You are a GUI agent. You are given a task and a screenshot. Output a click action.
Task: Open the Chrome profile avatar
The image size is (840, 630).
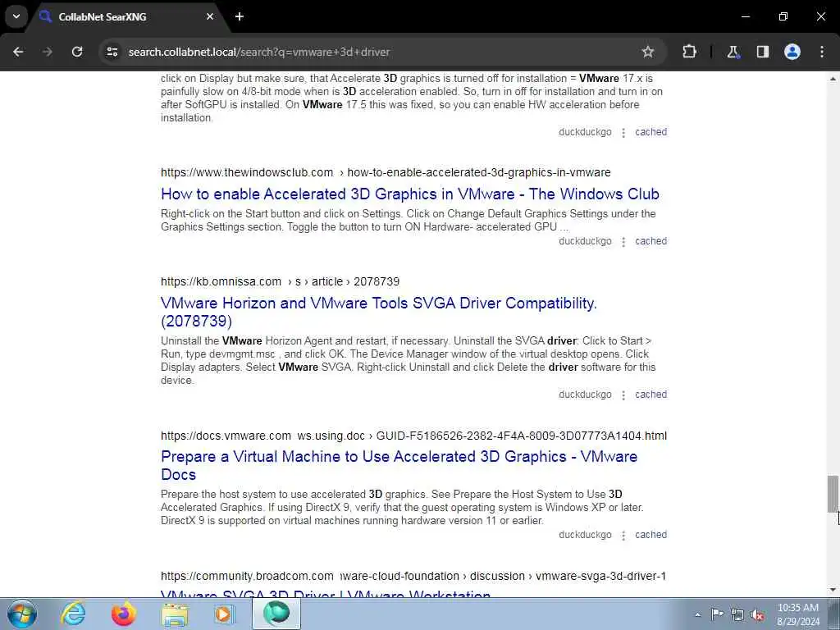tap(792, 52)
